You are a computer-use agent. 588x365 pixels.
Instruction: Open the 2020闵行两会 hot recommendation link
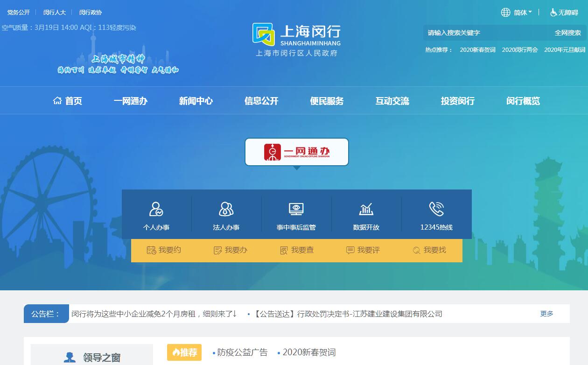pos(520,50)
